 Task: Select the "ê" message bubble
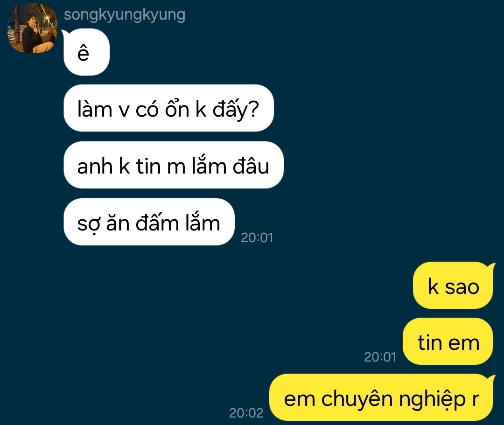[x=87, y=52]
